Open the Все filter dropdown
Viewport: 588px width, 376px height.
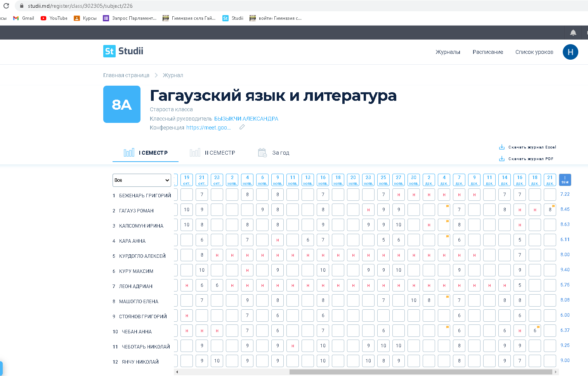point(142,180)
